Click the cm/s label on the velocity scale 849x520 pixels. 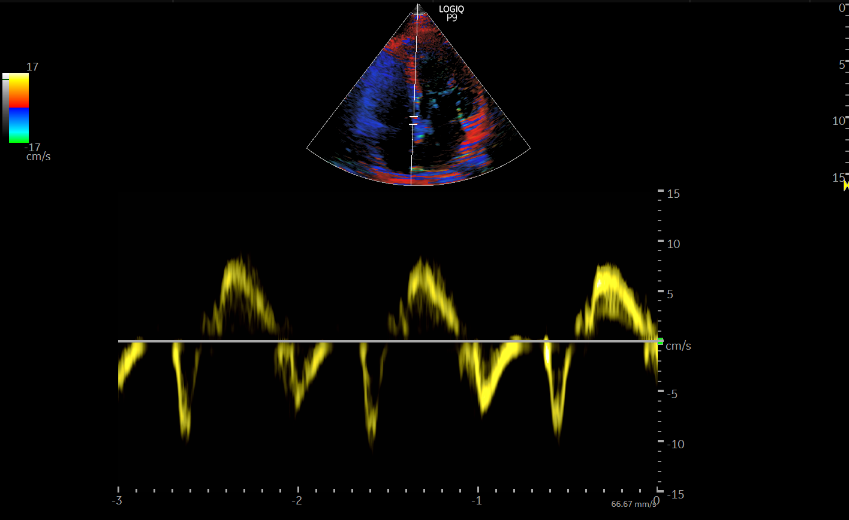point(678,346)
